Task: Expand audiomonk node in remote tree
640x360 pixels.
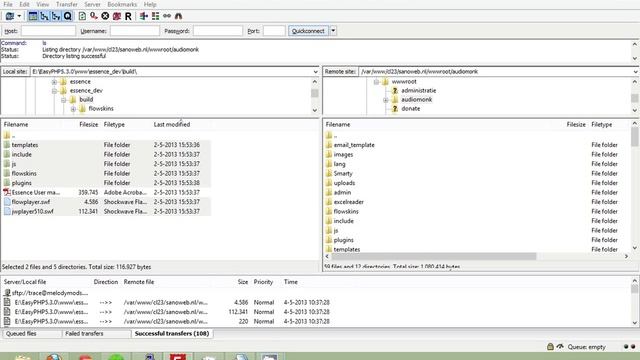Action: pyautogui.click(x=386, y=100)
